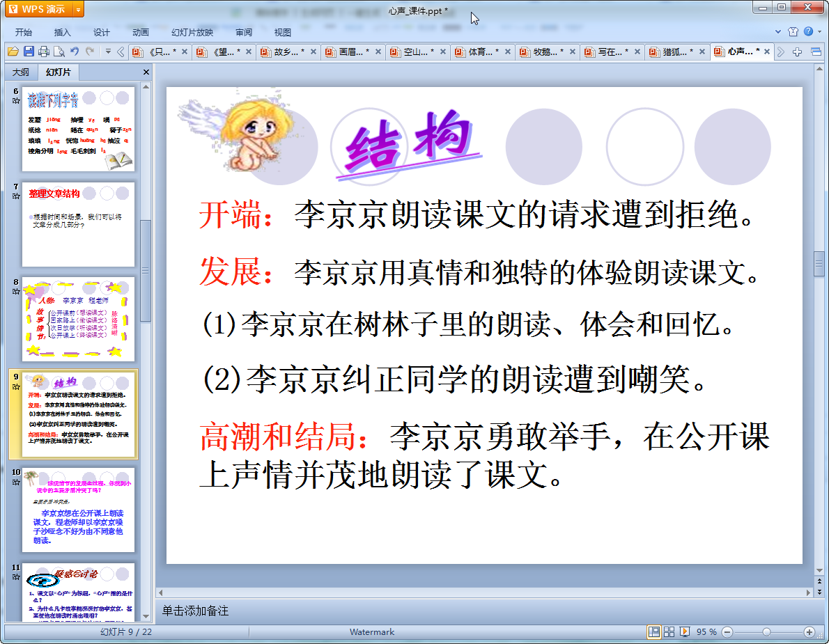Image resolution: width=829 pixels, height=644 pixels.
Task: Open the 设计 ribbon tab
Action: (102, 32)
